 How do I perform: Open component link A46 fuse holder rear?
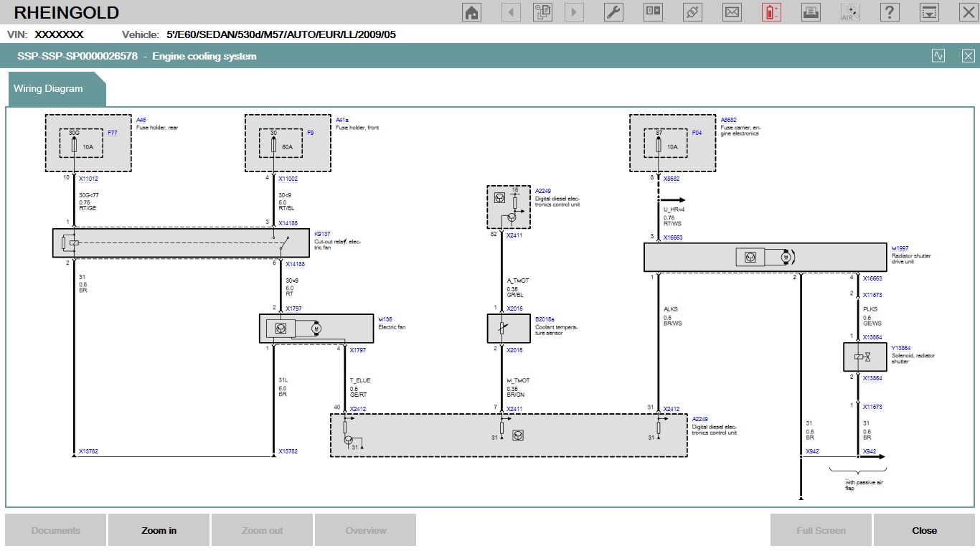(141, 120)
